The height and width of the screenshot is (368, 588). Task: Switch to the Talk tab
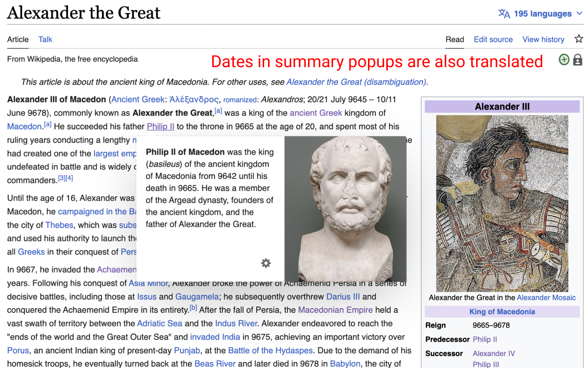click(45, 40)
